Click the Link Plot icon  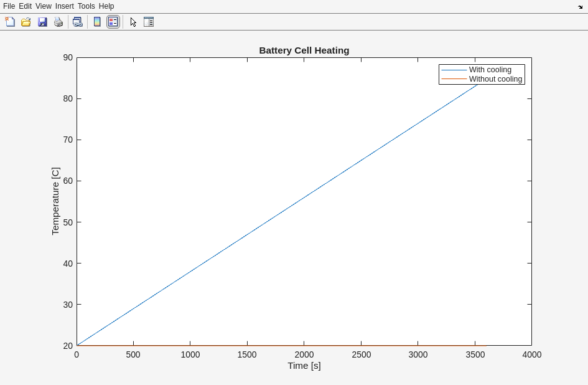[77, 22]
